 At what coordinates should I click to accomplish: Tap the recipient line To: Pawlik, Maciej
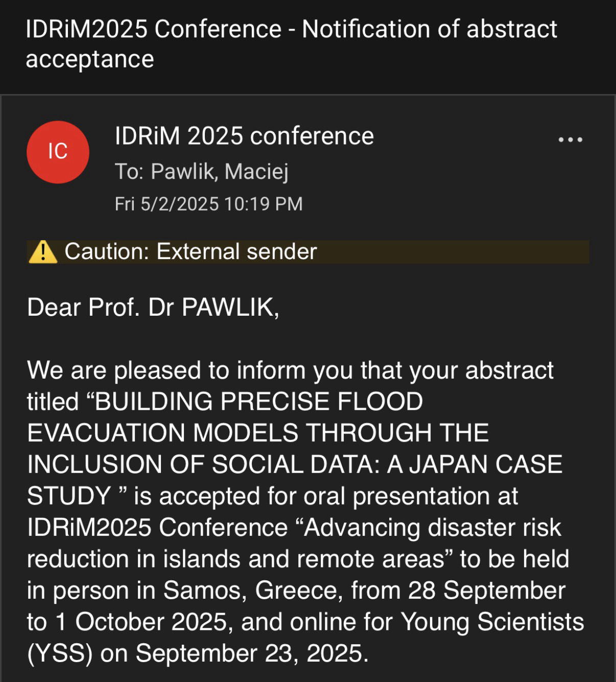pos(202,171)
